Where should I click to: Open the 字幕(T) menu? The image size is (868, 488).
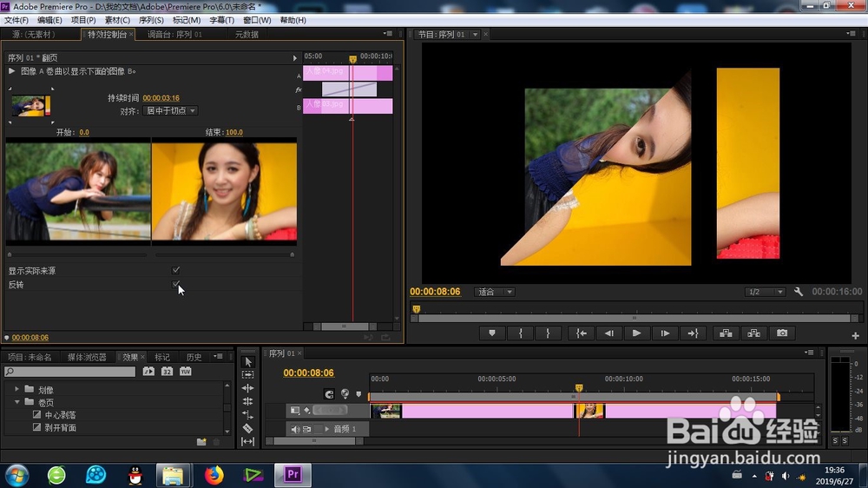221,20
